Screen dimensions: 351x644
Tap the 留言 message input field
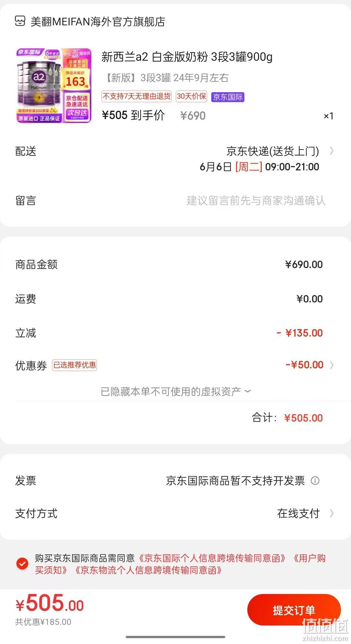256,201
